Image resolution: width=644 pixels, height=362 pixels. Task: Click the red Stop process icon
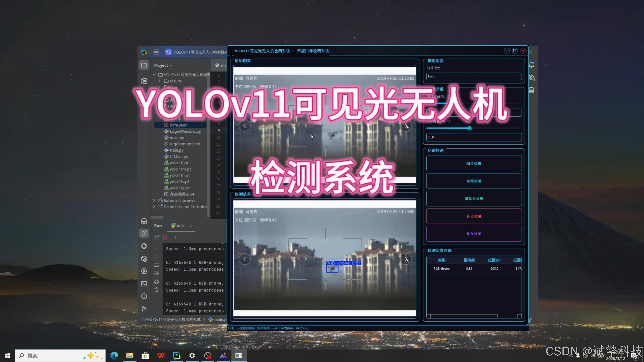click(x=165, y=238)
